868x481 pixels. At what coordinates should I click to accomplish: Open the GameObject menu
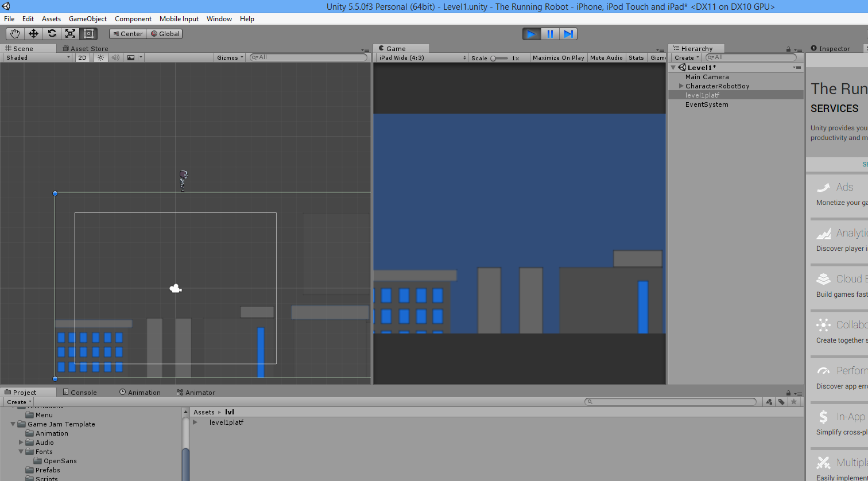(x=88, y=19)
